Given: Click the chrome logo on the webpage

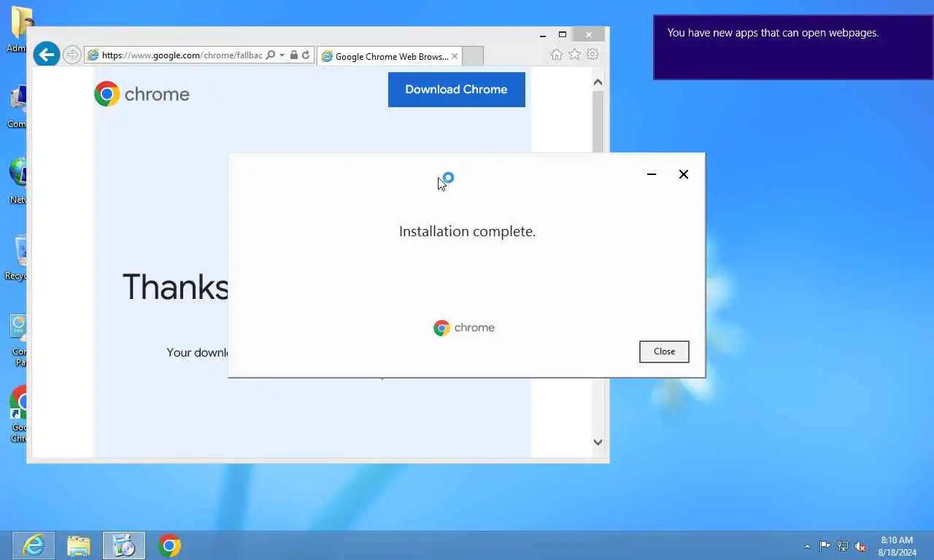Looking at the screenshot, I should click(142, 94).
